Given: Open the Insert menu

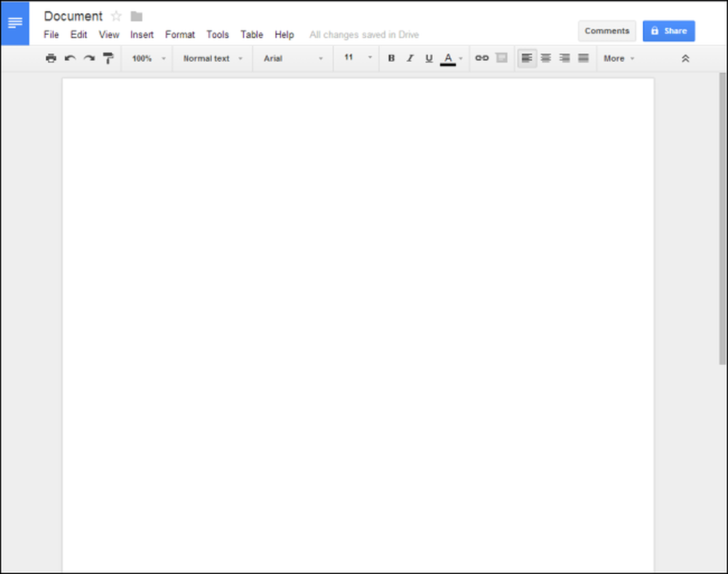Looking at the screenshot, I should coord(142,35).
